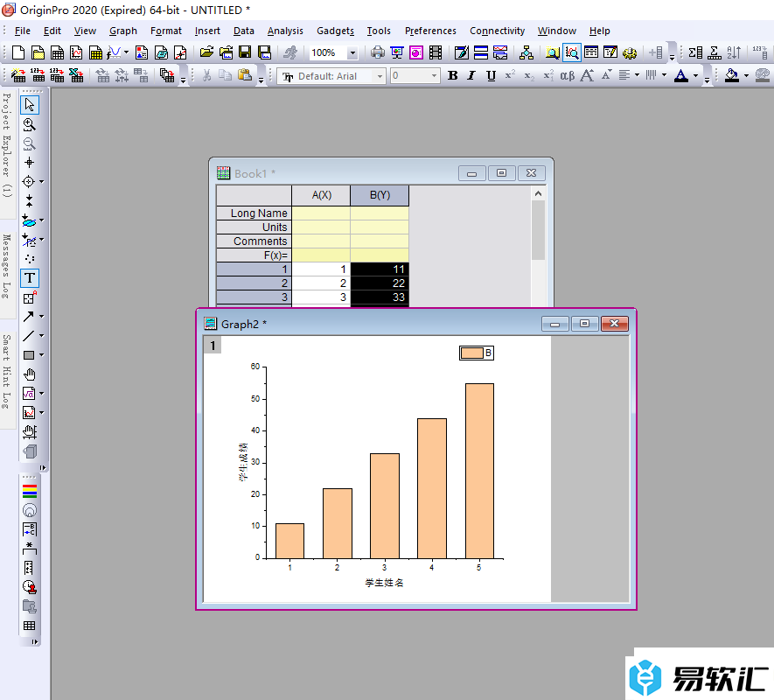Click the tallest bar at 5
The height and width of the screenshot is (700, 774).
(479, 471)
